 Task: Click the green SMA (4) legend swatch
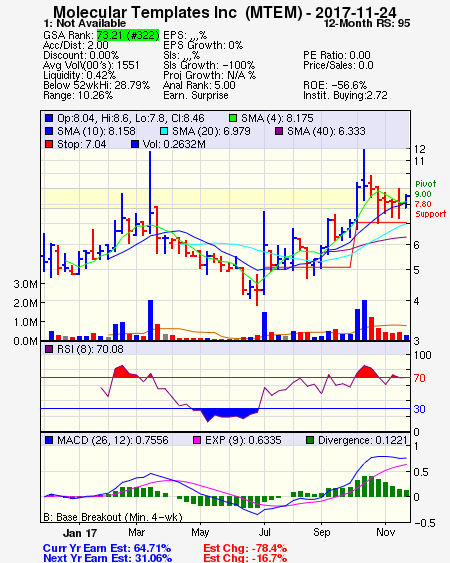click(233, 118)
